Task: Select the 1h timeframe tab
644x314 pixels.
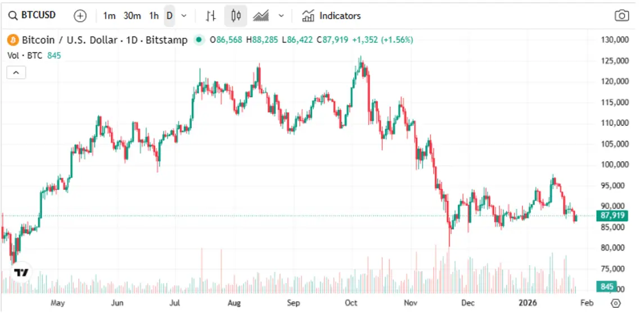Action: pos(154,16)
